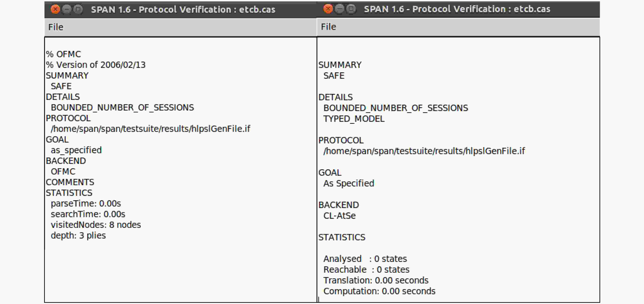
Task: Maximize the right SPAN verification window
Action: coord(351,9)
